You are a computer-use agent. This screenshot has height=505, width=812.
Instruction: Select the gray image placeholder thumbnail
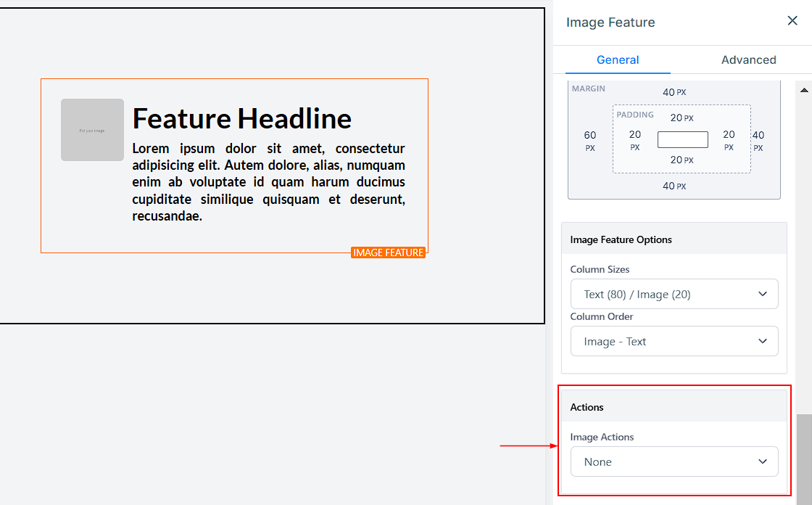[x=92, y=130]
